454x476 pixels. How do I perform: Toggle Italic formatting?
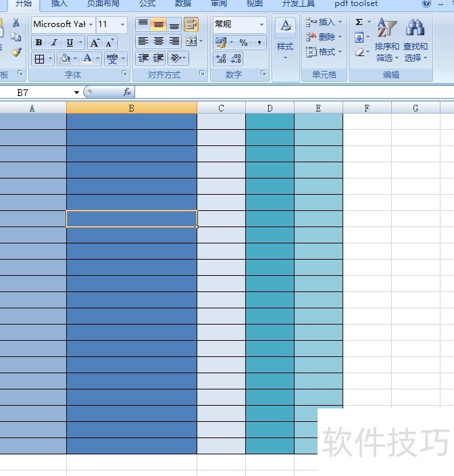click(x=54, y=43)
